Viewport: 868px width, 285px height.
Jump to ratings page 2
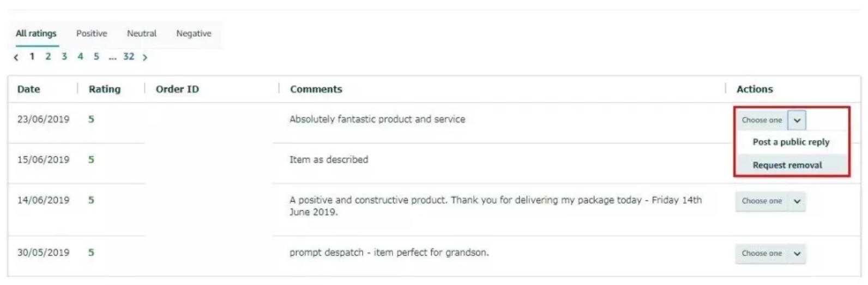(x=48, y=57)
